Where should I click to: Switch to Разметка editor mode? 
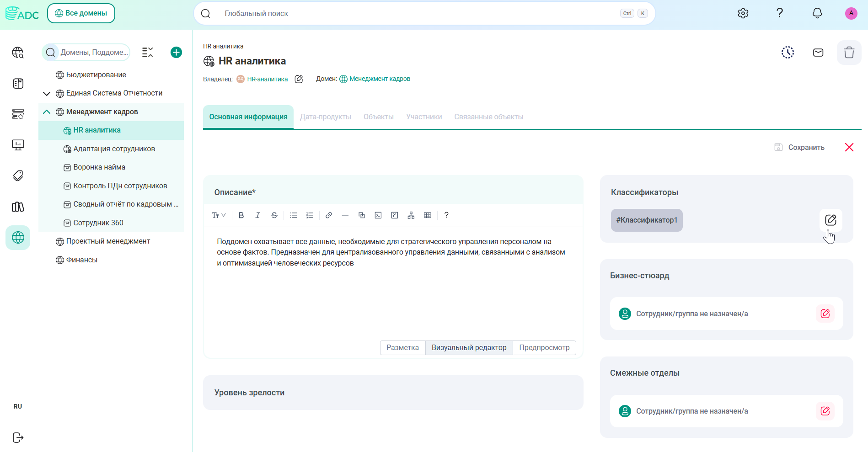click(402, 348)
